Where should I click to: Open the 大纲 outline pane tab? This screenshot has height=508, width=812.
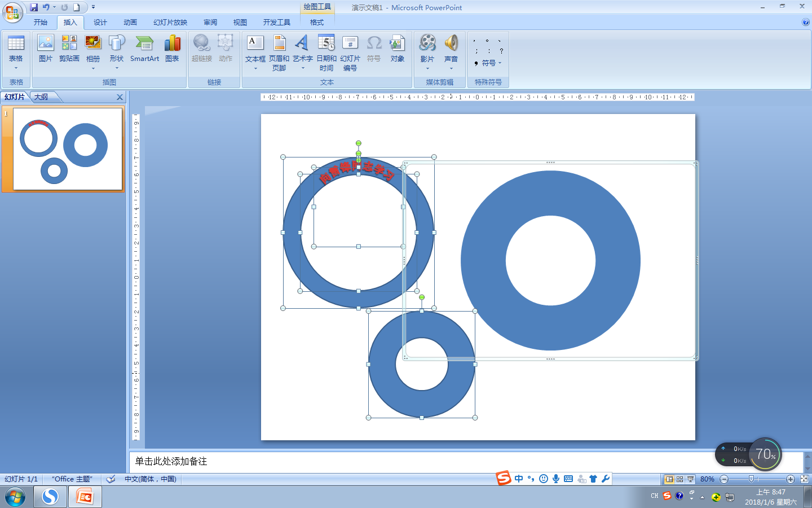[x=41, y=97]
